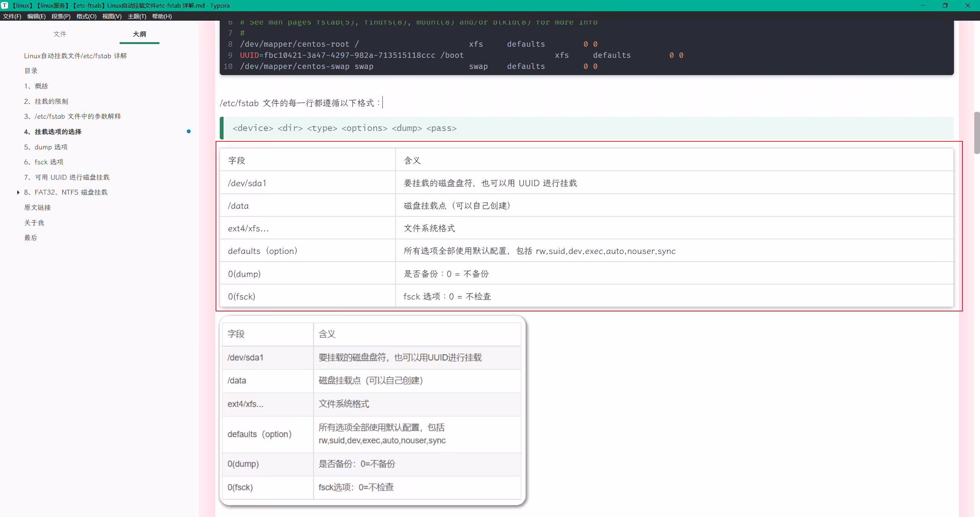The height and width of the screenshot is (517, 980).
Task: Open the 格式(O) menu
Action: (86, 16)
